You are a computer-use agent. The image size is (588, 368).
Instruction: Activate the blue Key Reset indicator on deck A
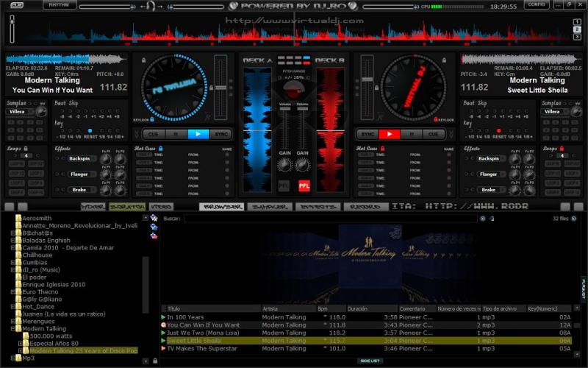[90, 131]
